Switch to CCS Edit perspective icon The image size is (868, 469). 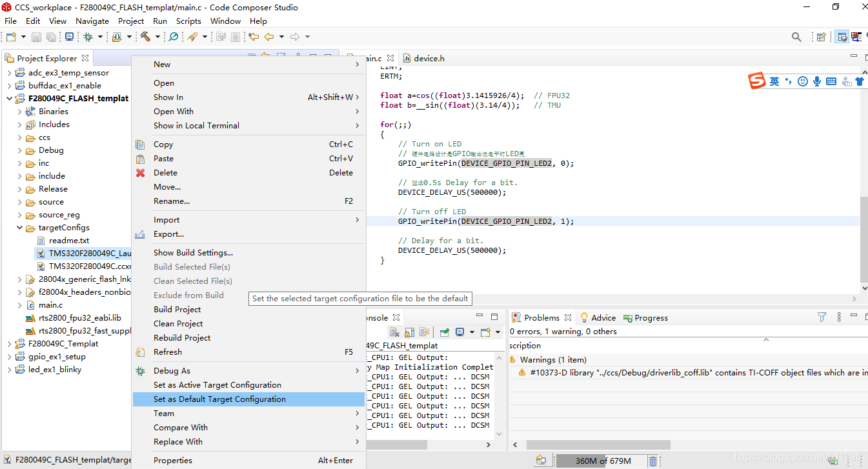[x=842, y=37]
